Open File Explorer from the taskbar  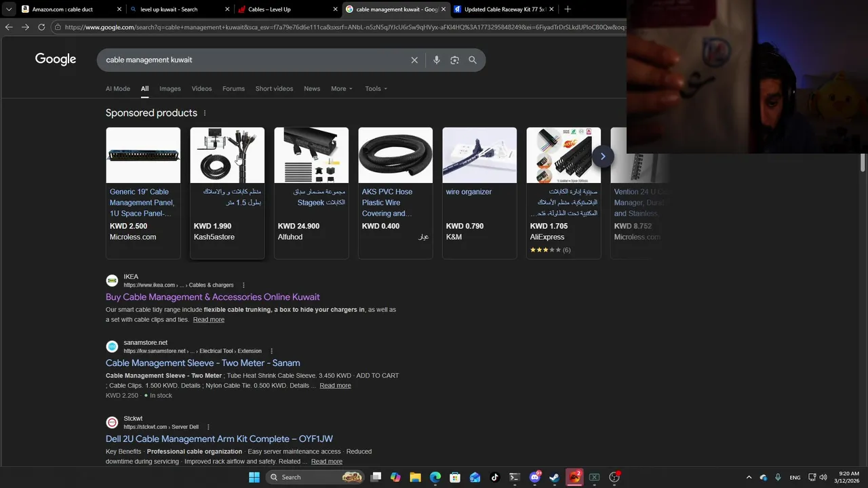pos(415,477)
